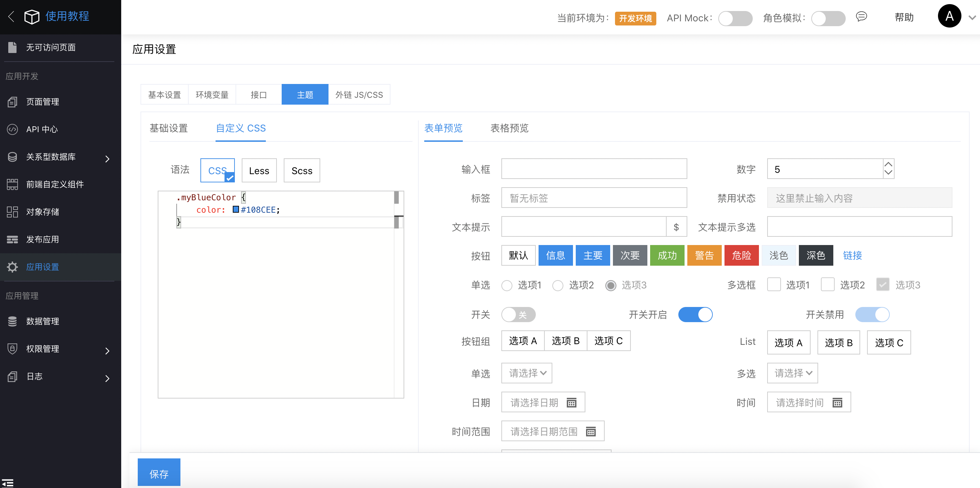
Task: Click the 警告 orange button
Action: (704, 255)
